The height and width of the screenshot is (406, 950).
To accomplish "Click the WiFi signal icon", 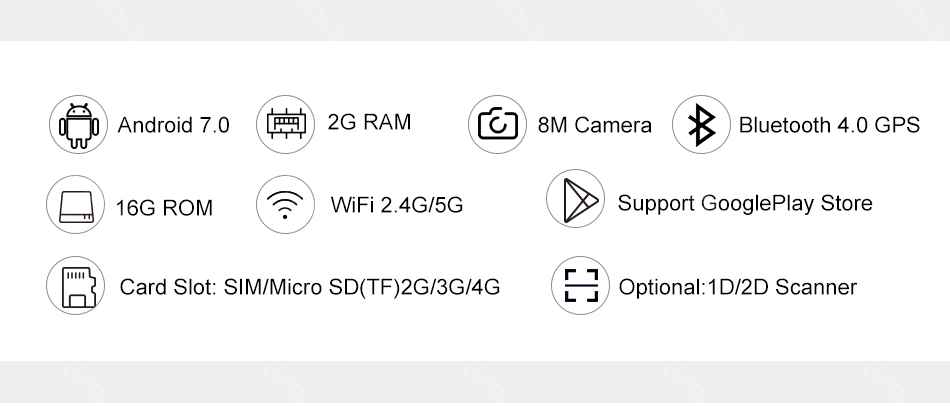I will 285,205.
